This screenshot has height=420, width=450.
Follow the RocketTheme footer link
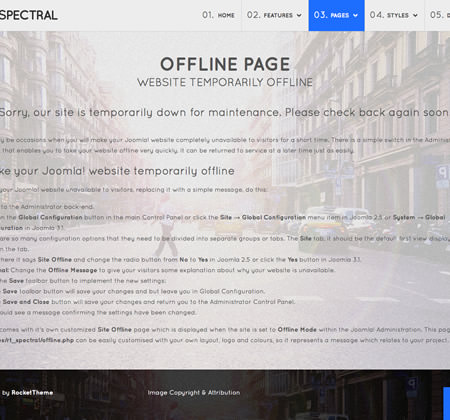[x=32, y=393]
